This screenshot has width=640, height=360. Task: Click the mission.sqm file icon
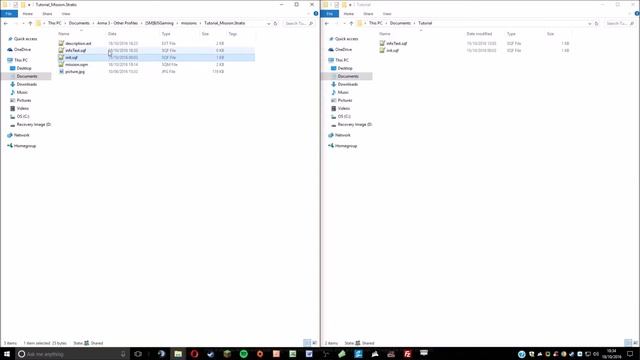click(x=61, y=64)
